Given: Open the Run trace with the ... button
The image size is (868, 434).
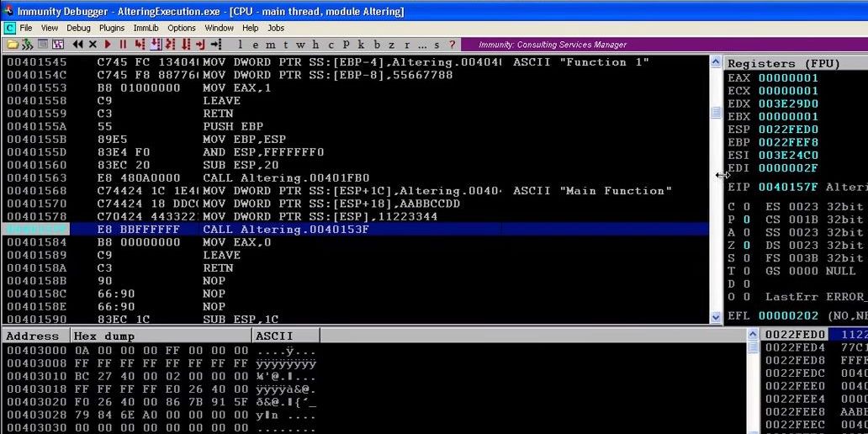Looking at the screenshot, I should pos(422,45).
